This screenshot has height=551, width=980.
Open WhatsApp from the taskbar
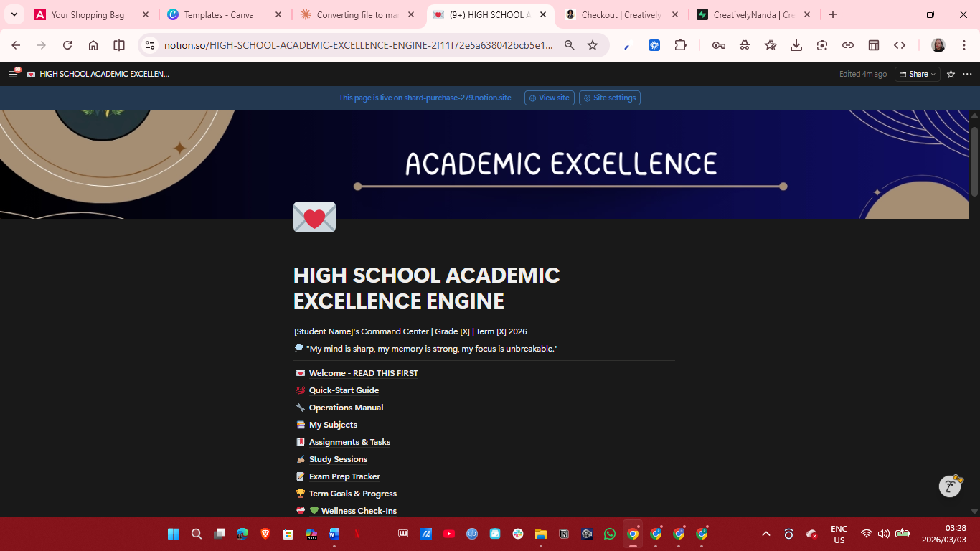coord(609,534)
